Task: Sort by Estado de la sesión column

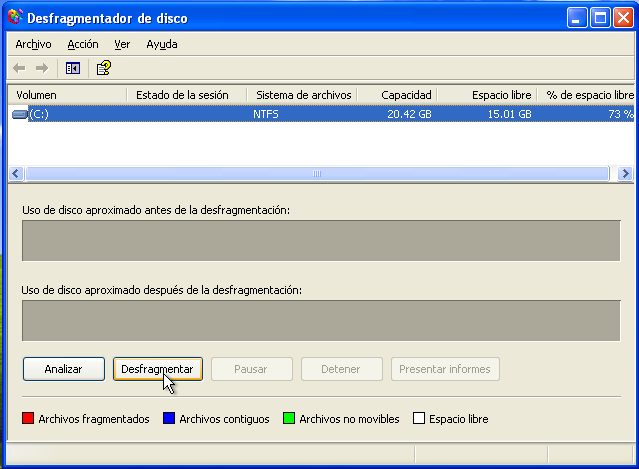Action: pos(187,95)
